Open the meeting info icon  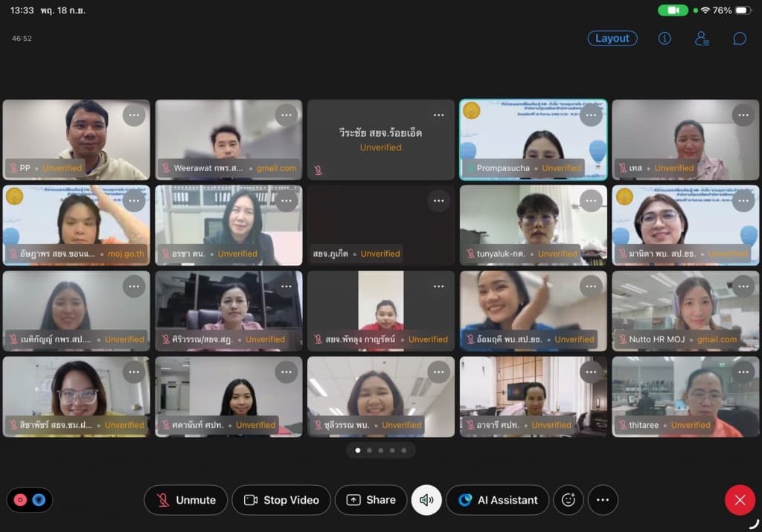(x=665, y=39)
